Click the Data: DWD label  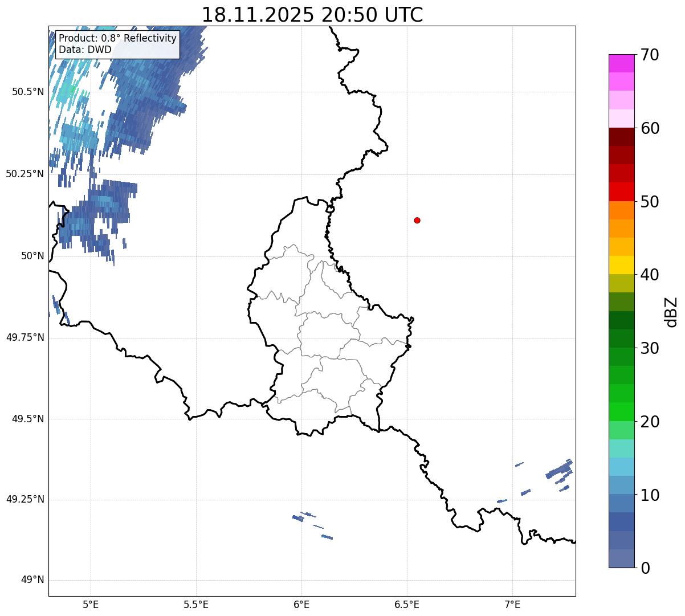(85, 50)
